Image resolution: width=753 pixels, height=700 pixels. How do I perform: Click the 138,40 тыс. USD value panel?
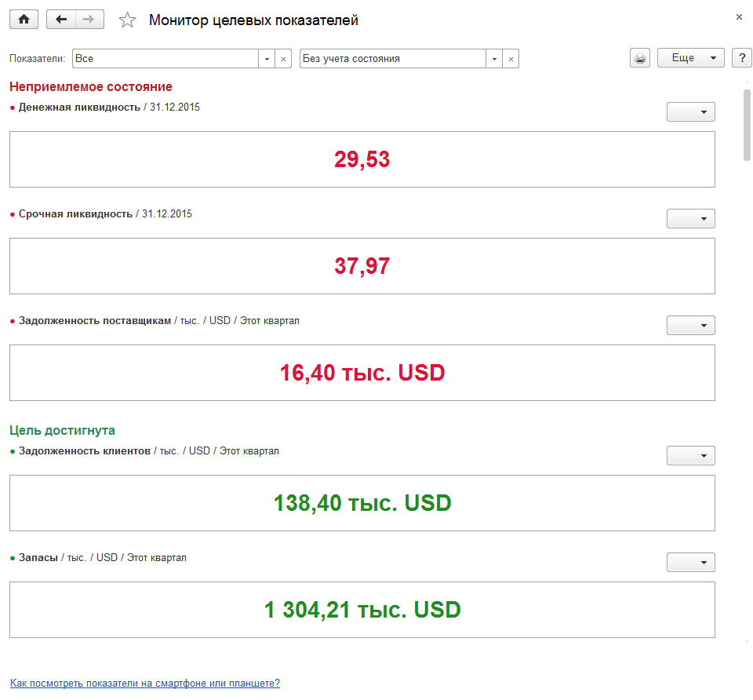coord(362,503)
